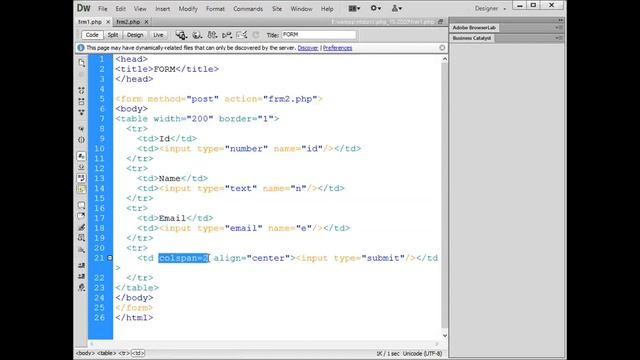Open the View menu
This screenshot has width=640, height=360.
click(x=140, y=9)
